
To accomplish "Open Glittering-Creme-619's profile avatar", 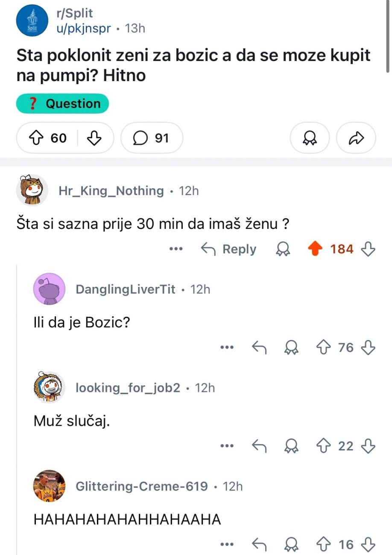I will click(50, 485).
